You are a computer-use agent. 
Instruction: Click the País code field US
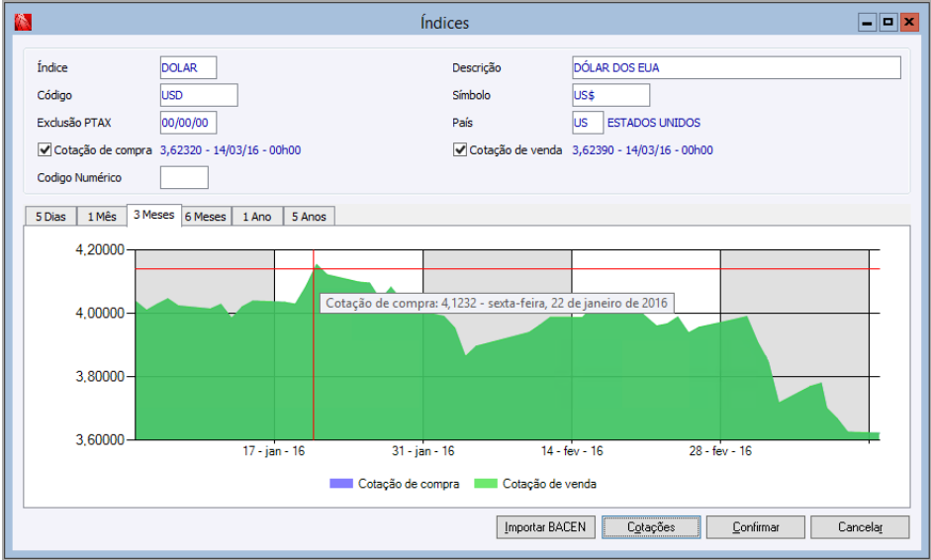[588, 123]
